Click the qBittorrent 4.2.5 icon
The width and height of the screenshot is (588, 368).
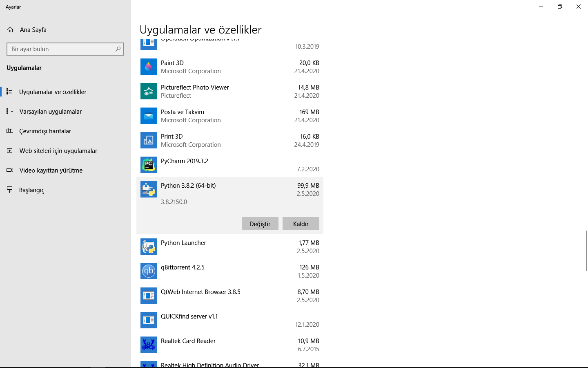[149, 271]
